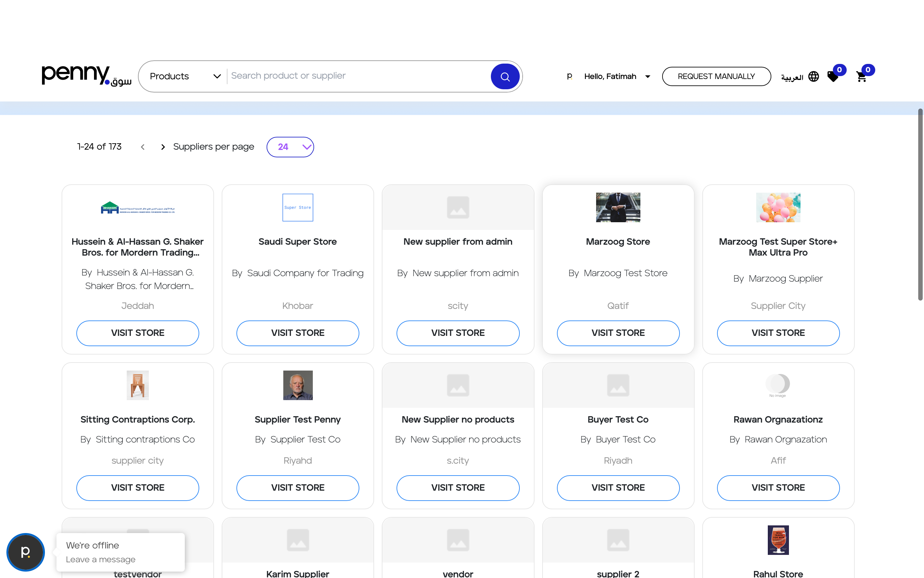Open suppliers per page 24 dropdown
The image size is (924, 578).
tap(290, 147)
